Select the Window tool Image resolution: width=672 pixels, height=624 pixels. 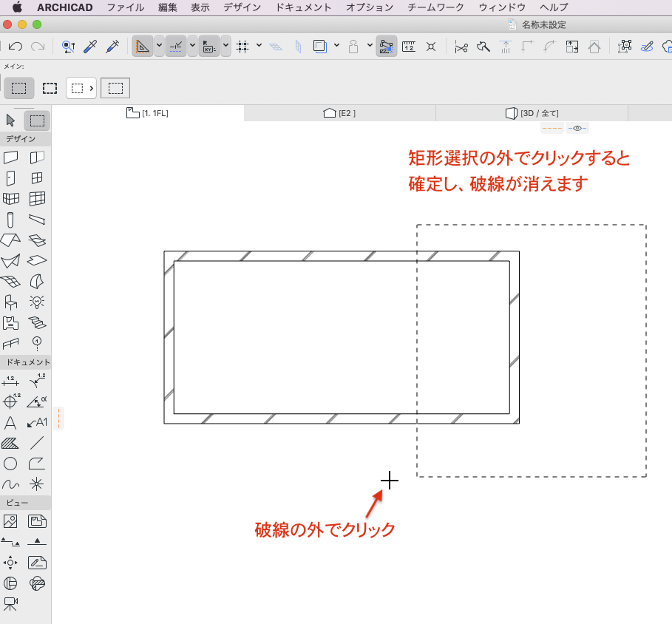37,178
